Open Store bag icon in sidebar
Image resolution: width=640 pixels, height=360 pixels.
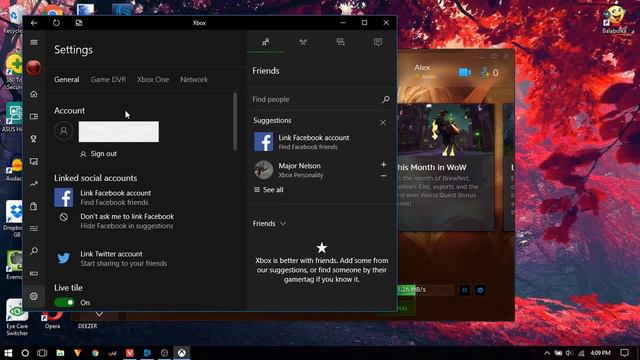tap(34, 206)
